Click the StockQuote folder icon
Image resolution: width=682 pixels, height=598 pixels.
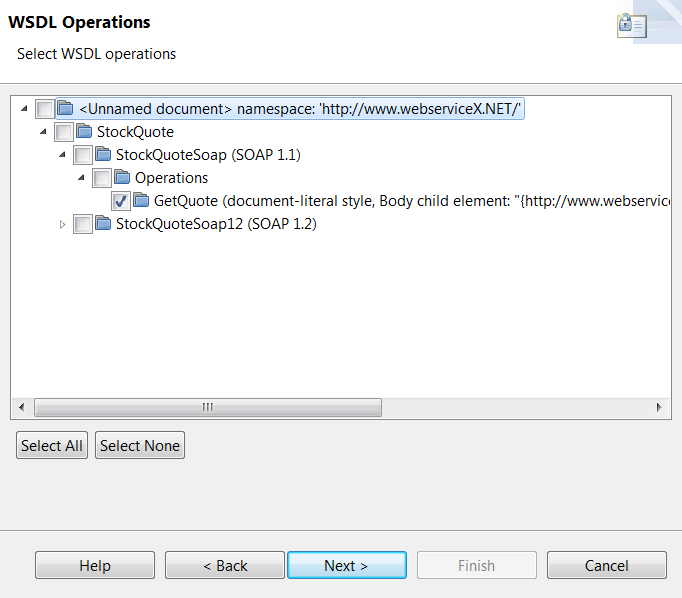tap(84, 131)
